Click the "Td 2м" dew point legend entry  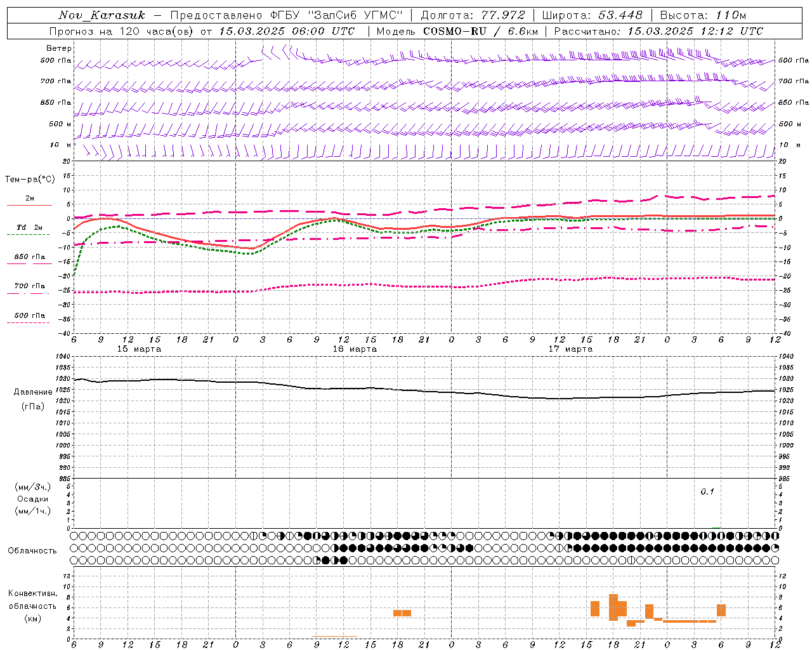tap(29, 227)
